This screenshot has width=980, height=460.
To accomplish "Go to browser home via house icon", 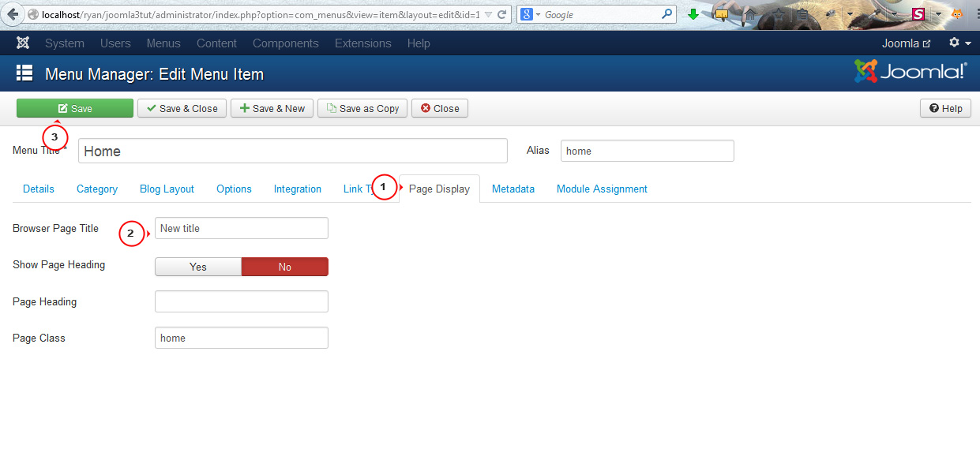I will [750, 14].
